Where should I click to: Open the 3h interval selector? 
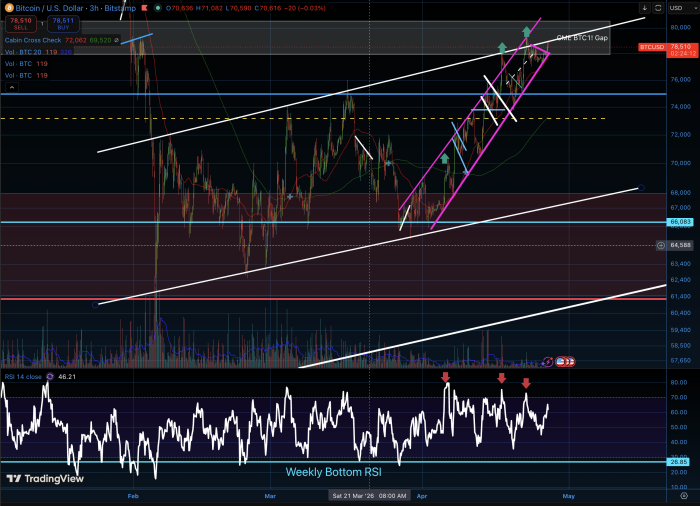(x=92, y=6)
